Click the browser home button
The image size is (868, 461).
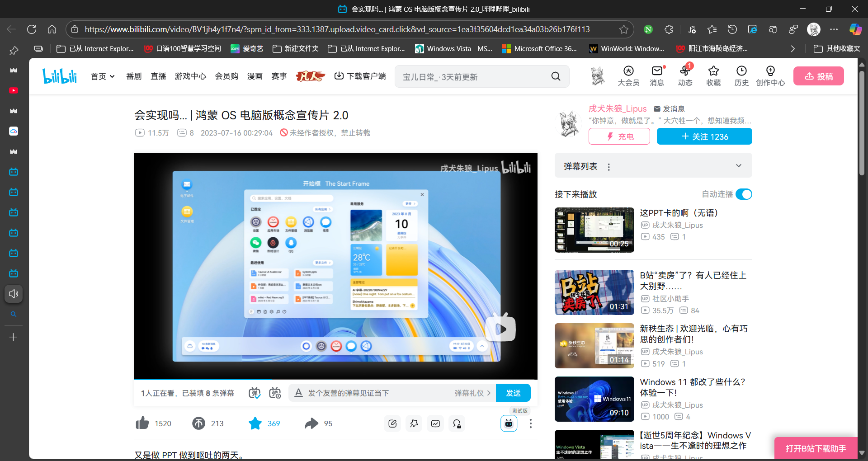(x=52, y=29)
